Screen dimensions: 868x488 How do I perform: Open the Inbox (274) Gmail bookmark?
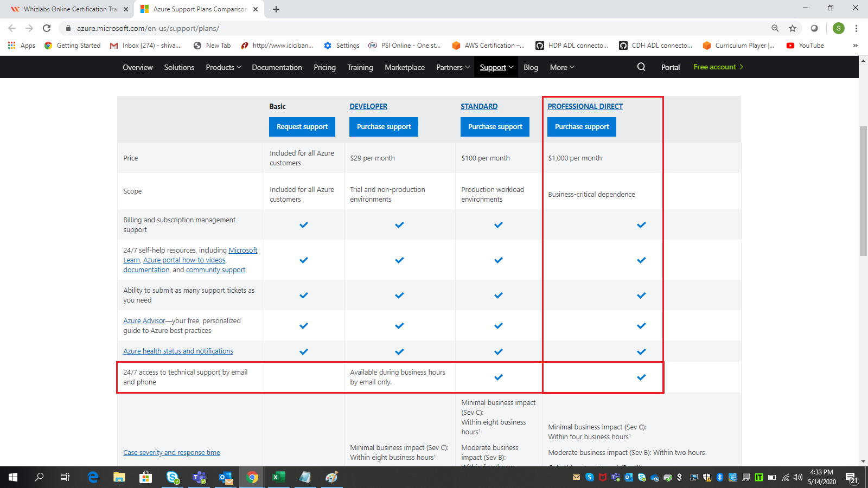(146, 46)
